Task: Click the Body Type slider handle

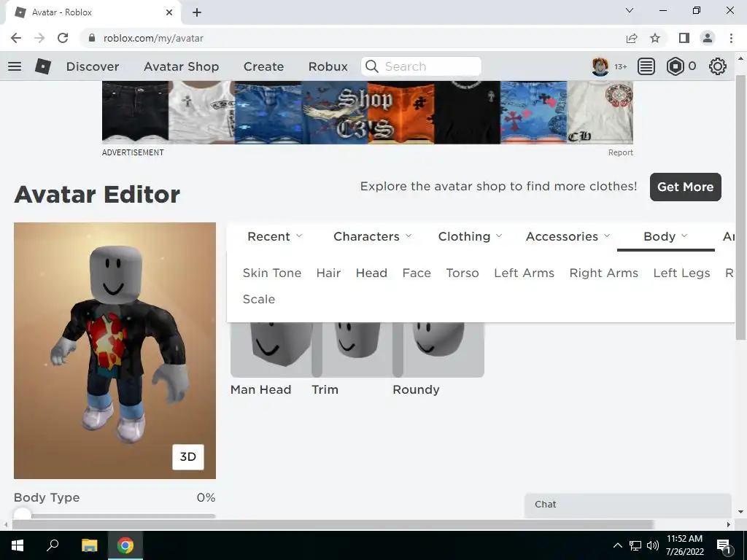Action: coord(23,516)
